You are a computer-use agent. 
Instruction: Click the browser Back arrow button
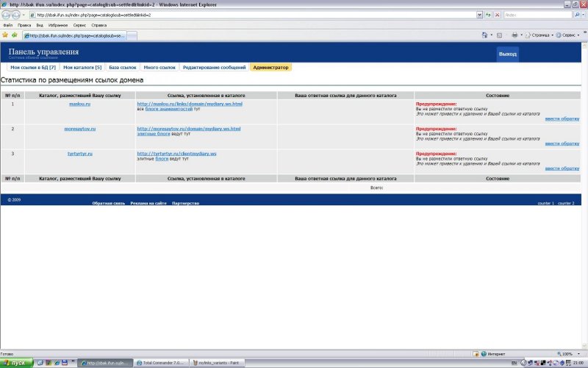6,15
